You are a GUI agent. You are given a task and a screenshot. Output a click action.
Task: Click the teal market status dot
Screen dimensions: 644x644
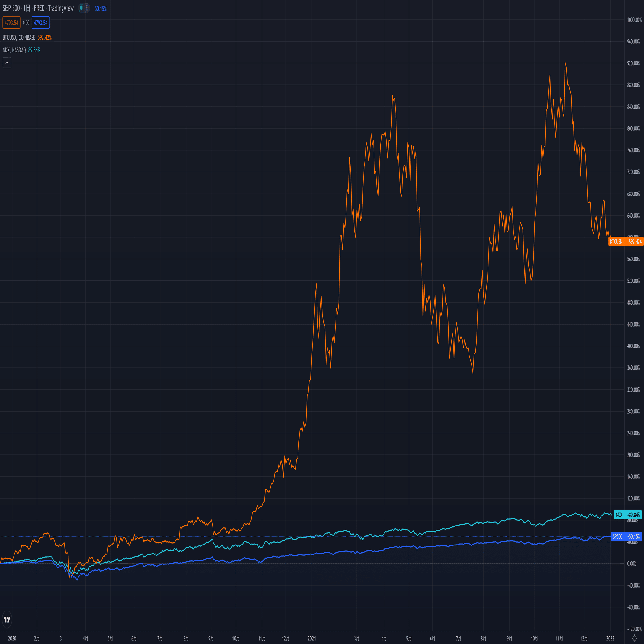pos(81,8)
